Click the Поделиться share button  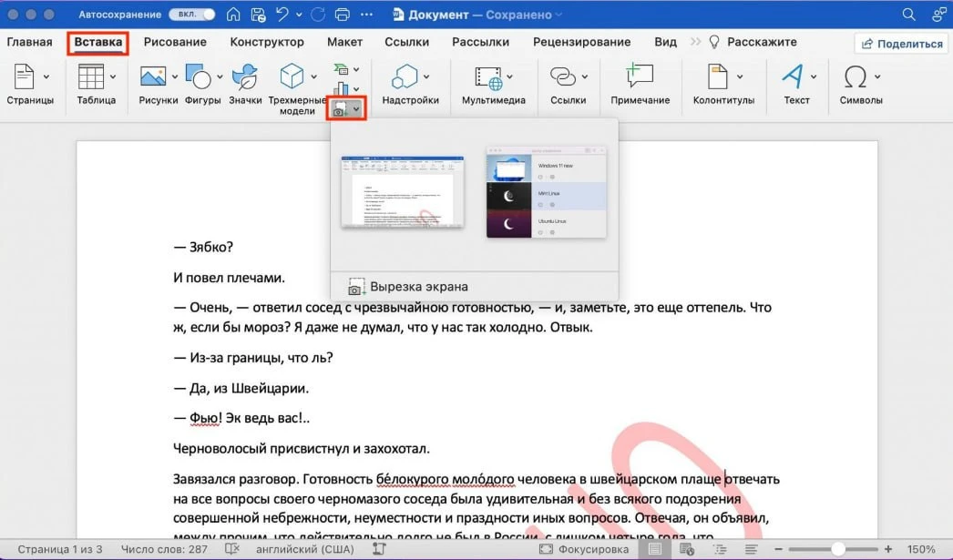(x=902, y=43)
